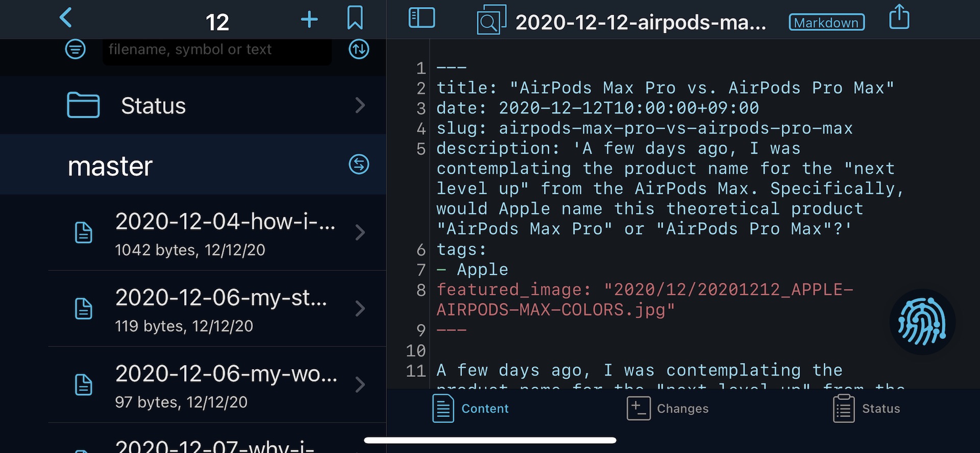Click the document icon of 2020-12-06-my-wo file

click(x=84, y=385)
